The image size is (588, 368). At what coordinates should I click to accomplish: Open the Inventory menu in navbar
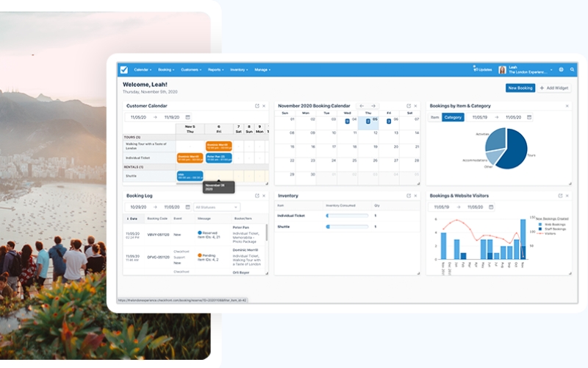click(x=238, y=69)
